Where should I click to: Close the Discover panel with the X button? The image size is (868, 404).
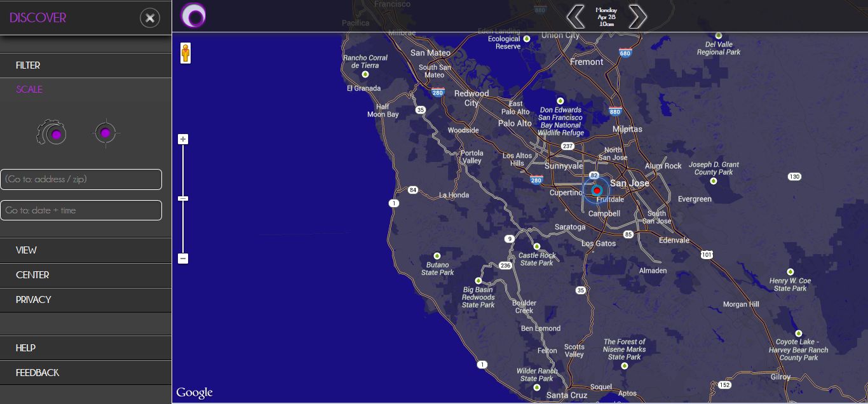click(x=150, y=18)
